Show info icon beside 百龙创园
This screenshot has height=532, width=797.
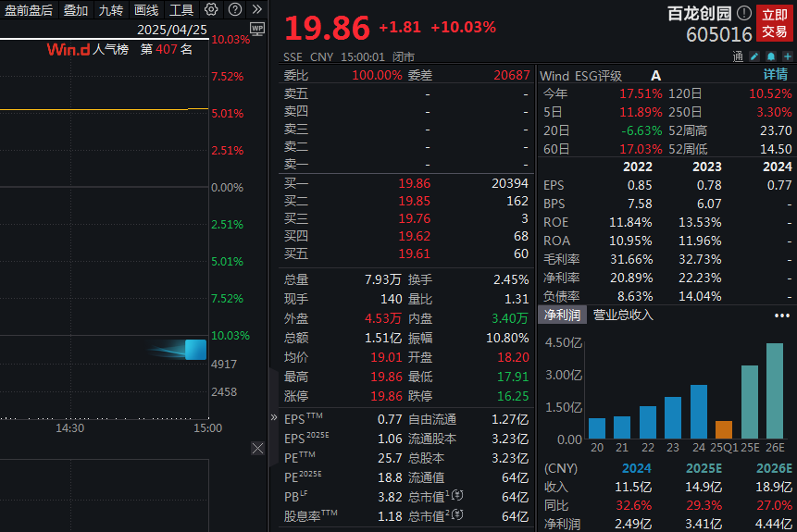point(744,13)
